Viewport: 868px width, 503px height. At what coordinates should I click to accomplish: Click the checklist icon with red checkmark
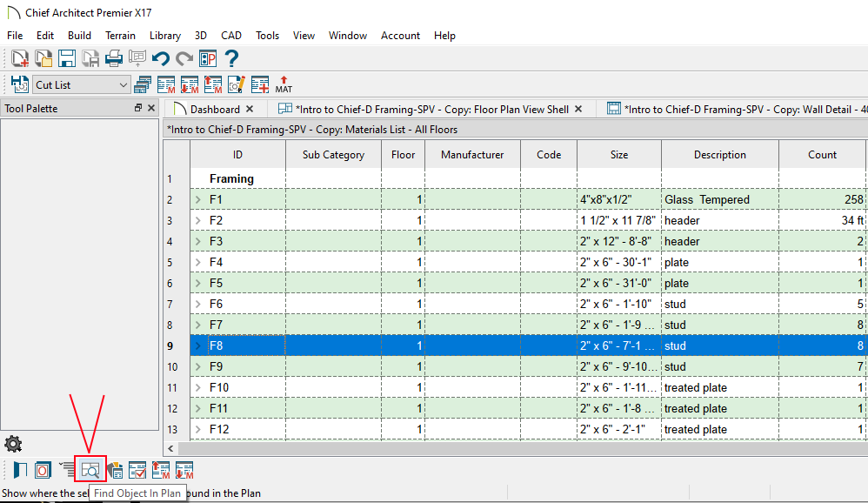click(137, 470)
